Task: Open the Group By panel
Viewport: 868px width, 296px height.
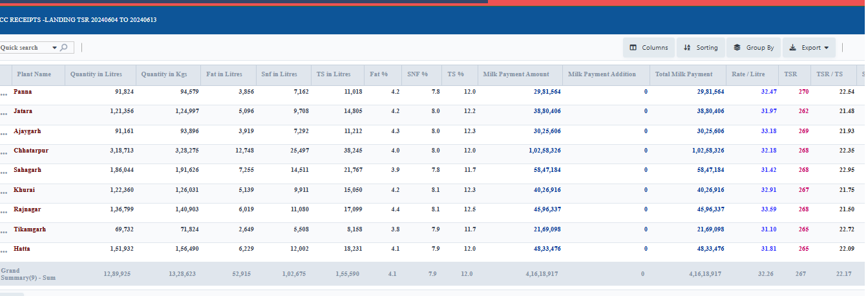Action: click(x=753, y=48)
